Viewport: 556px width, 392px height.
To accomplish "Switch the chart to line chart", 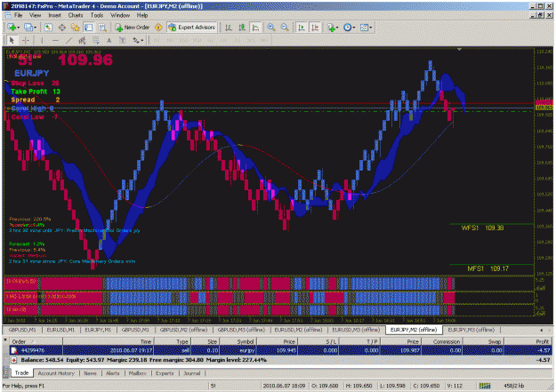I will (x=255, y=28).
